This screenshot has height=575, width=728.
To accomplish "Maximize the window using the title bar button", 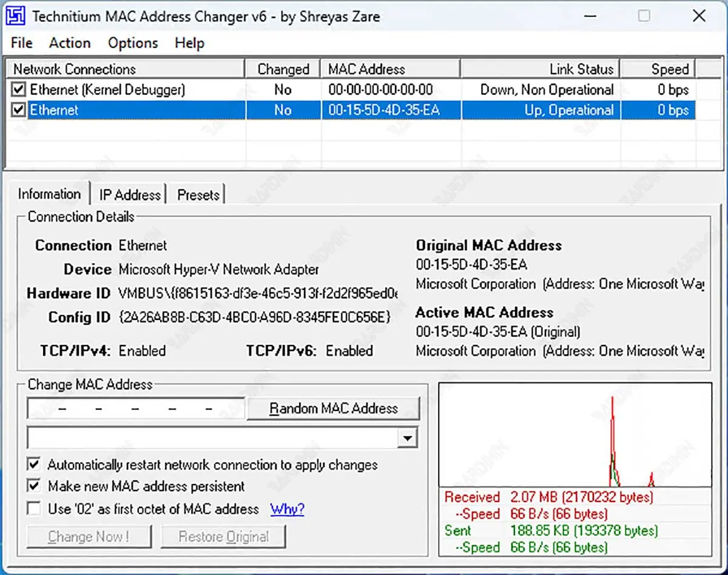I will point(644,16).
